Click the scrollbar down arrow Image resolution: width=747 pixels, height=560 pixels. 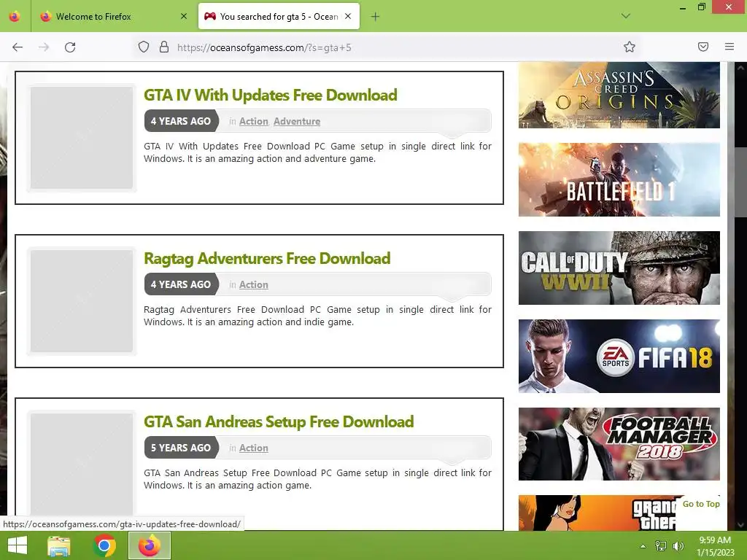[740, 525]
